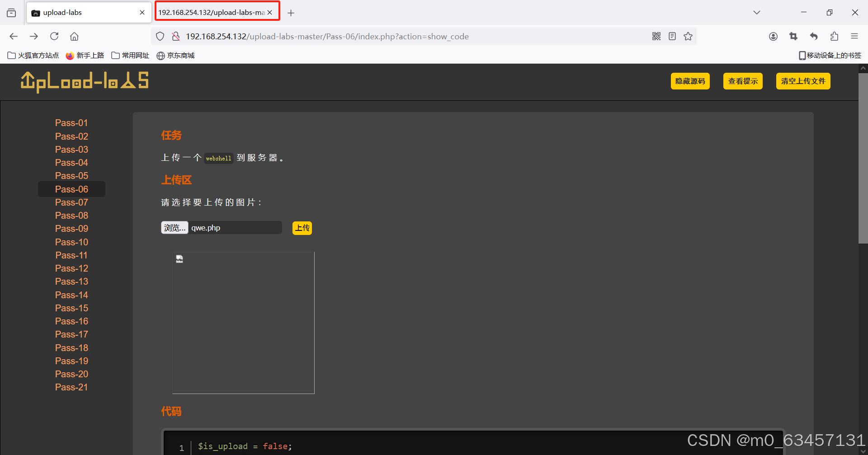Screen dimensions: 868x455
Task: Open Pass-03 in the sidebar
Action: [x=71, y=150]
